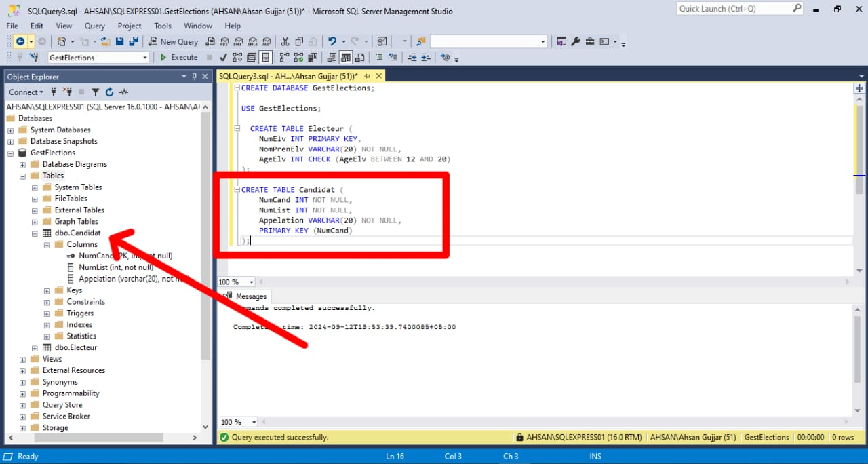
Task: Click the New Query button
Action: pos(174,41)
